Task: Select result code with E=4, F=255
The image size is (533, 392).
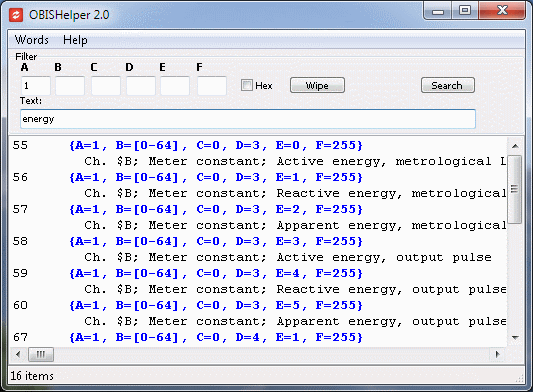Action: point(216,273)
